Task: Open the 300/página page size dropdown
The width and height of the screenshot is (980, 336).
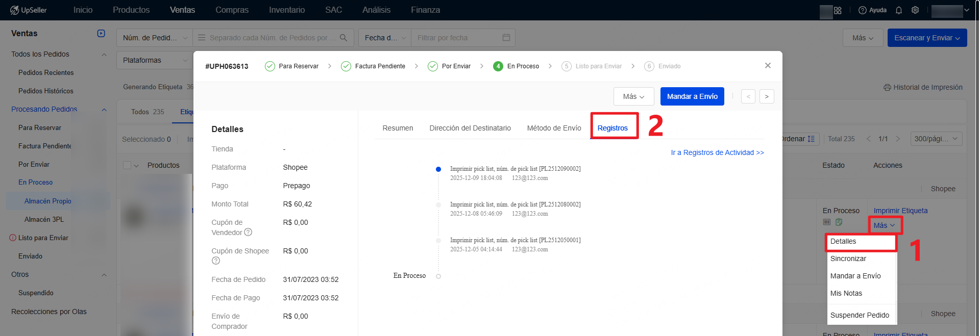Action: (936, 139)
